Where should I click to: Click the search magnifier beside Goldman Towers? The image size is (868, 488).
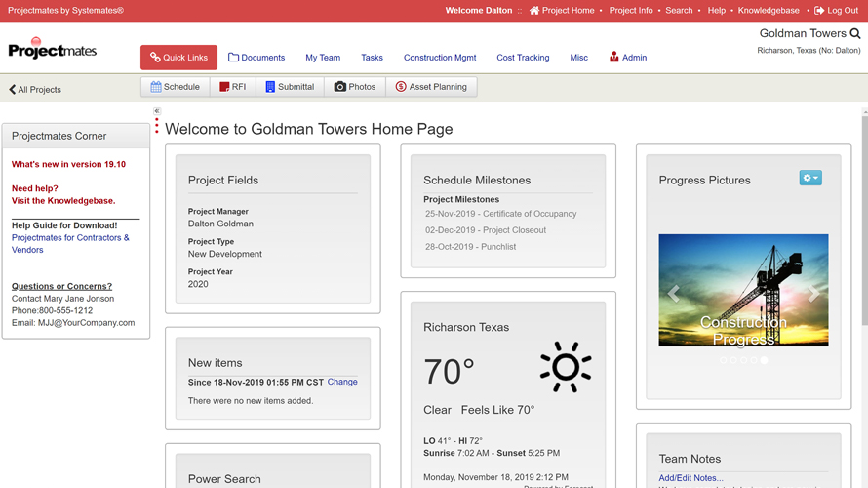coord(855,34)
